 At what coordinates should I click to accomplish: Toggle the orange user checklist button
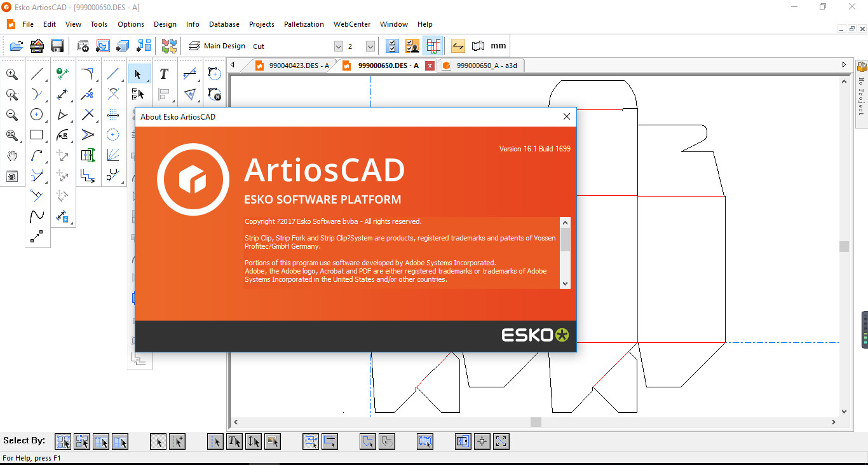click(412, 45)
